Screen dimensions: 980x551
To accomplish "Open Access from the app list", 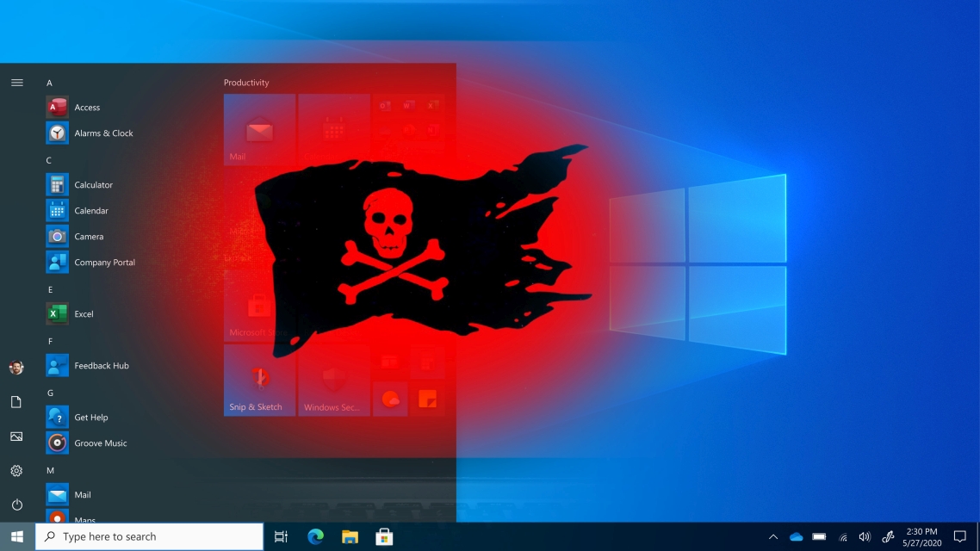I will point(86,108).
